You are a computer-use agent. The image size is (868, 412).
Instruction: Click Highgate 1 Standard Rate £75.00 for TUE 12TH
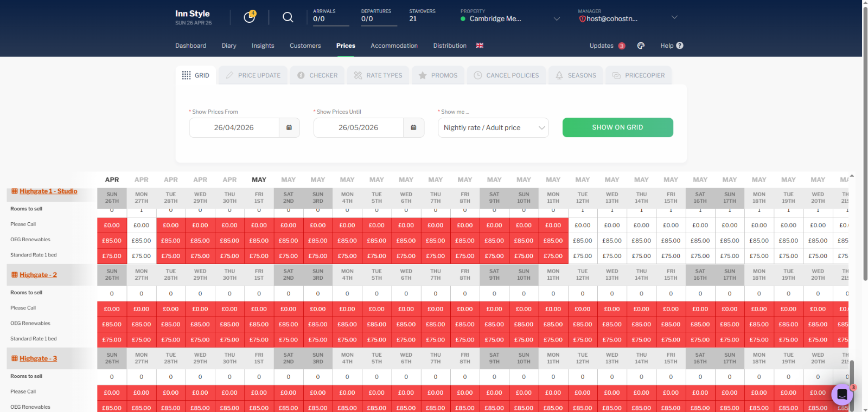[583, 256]
